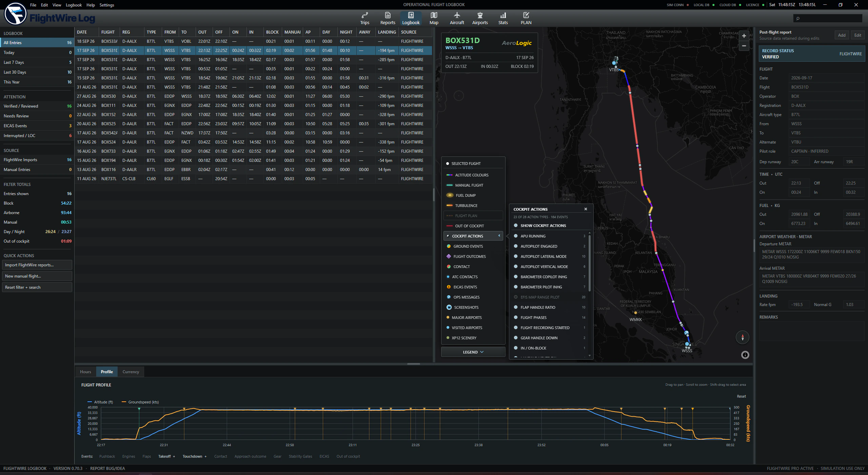
Task: Toggle OPS Messages legend layer
Action: point(473,297)
